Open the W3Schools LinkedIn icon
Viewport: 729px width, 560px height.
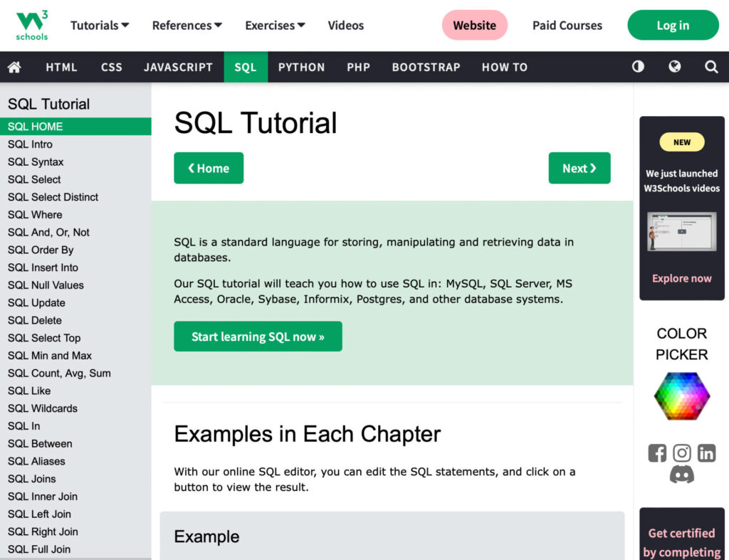(x=706, y=453)
